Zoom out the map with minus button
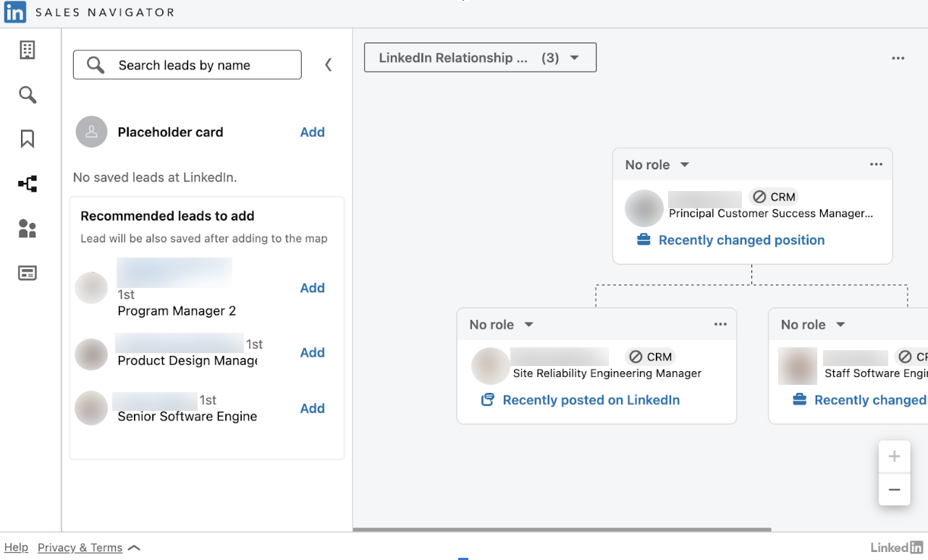The width and height of the screenshot is (928, 560). click(895, 490)
